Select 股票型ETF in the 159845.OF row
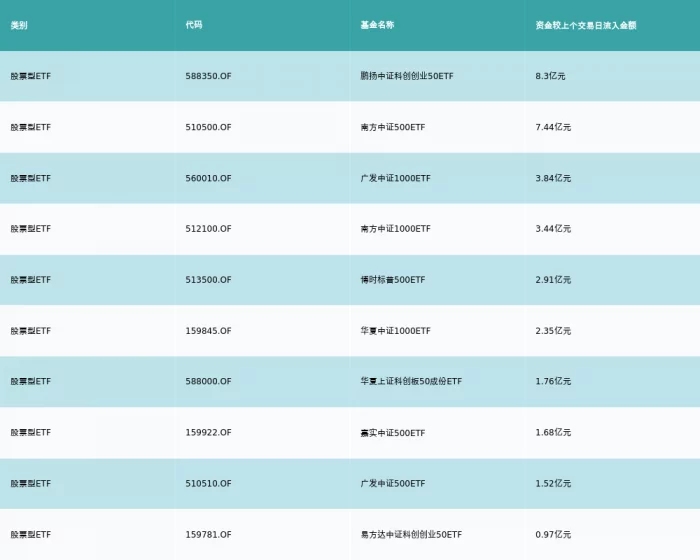 31,331
